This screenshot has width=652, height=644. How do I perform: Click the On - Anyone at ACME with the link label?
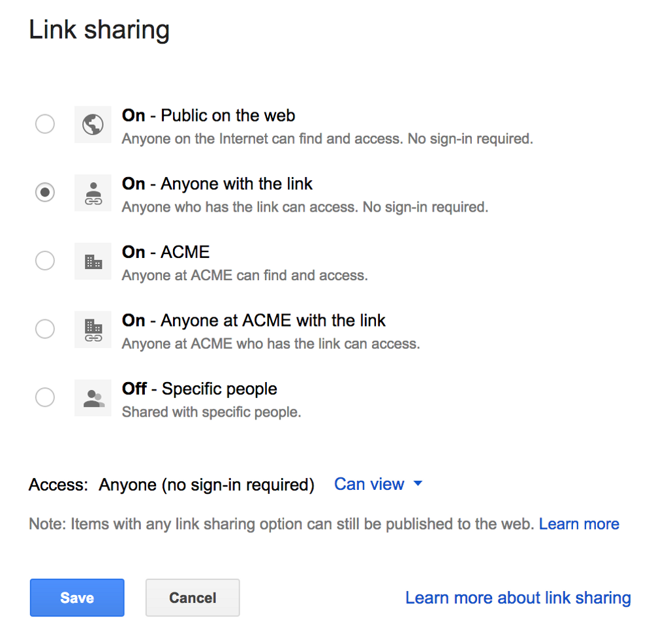[x=254, y=320]
